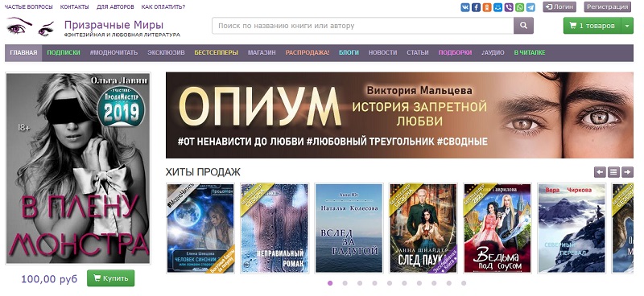The height and width of the screenshot is (296, 644).
Task: Open Для авторов link
Action: coord(115,7)
